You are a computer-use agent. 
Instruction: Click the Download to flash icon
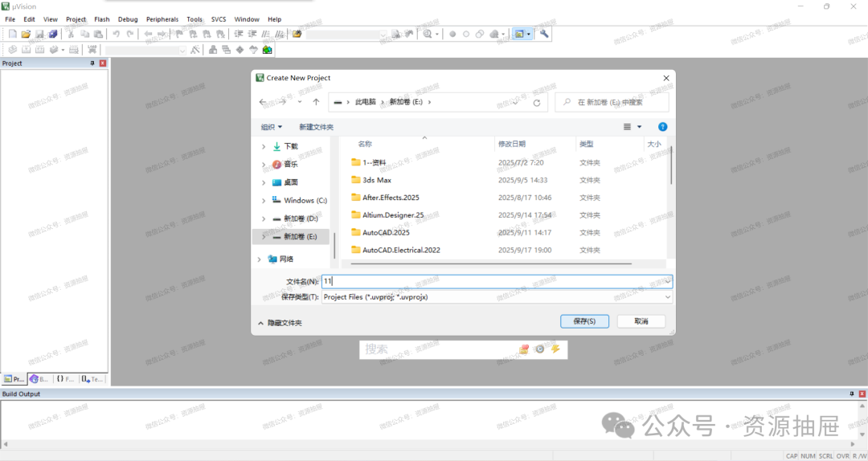pos(92,50)
